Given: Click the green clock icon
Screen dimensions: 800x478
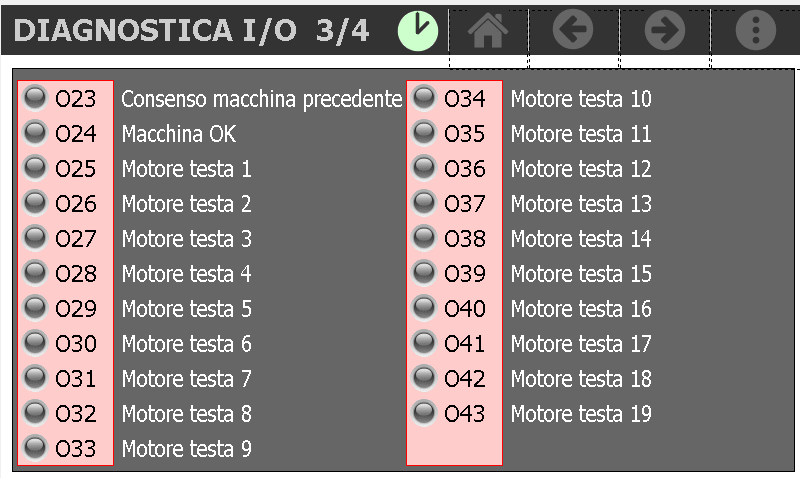Looking at the screenshot, I should point(418,31).
